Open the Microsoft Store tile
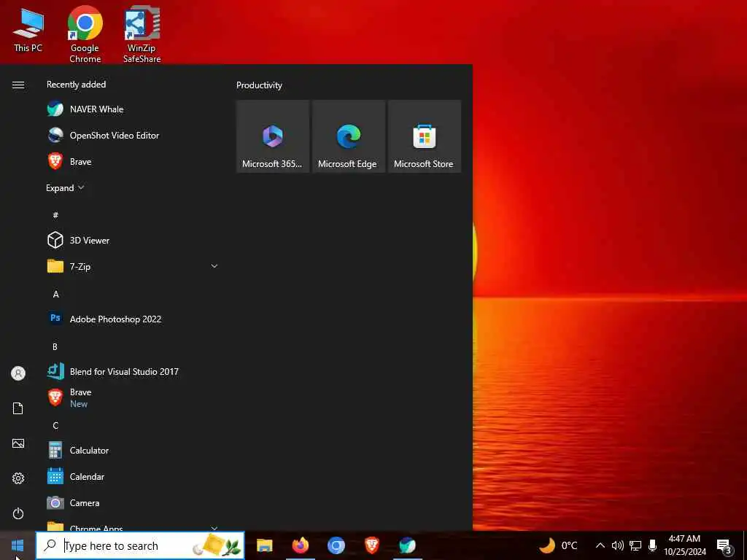The image size is (747, 560). [x=425, y=136]
